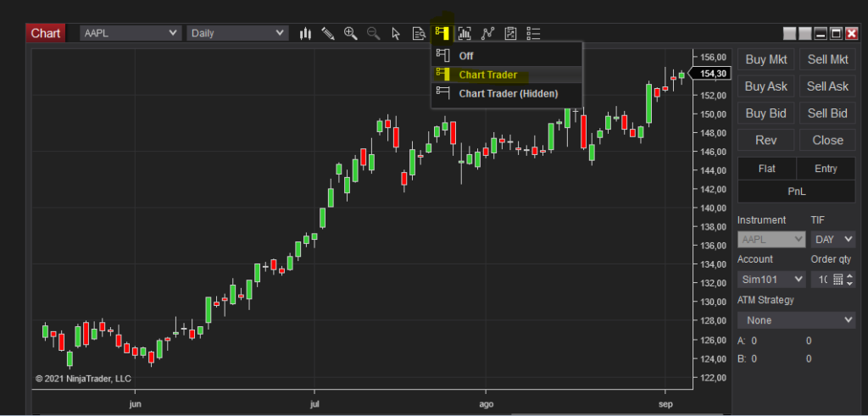Click the 122,00 price axis label
Screen dimensions: 868x416
pos(713,378)
